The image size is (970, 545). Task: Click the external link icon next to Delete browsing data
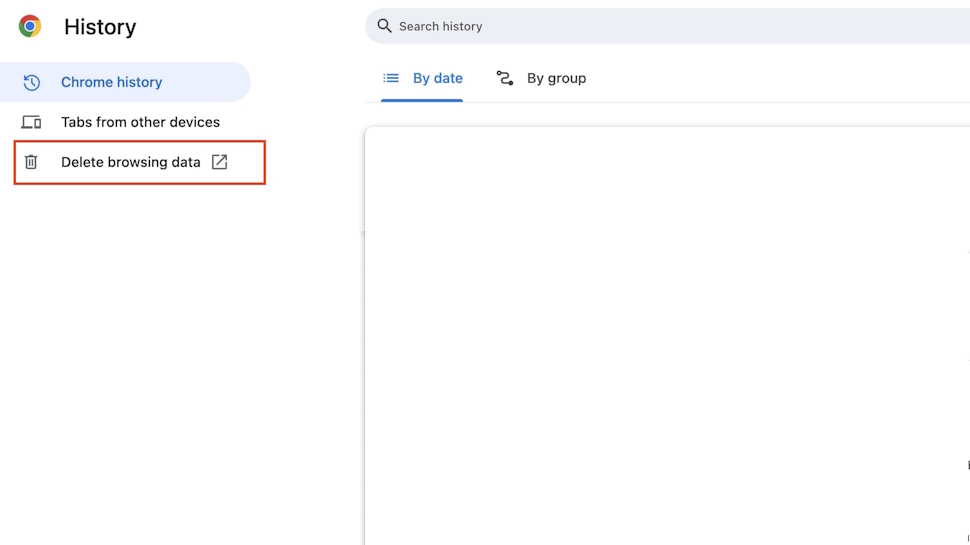tap(220, 162)
